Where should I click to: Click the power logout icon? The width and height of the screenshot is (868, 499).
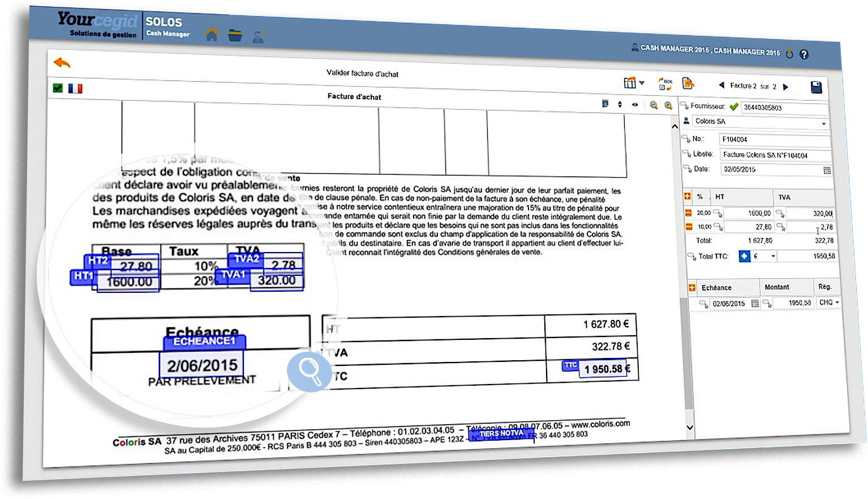(x=789, y=54)
